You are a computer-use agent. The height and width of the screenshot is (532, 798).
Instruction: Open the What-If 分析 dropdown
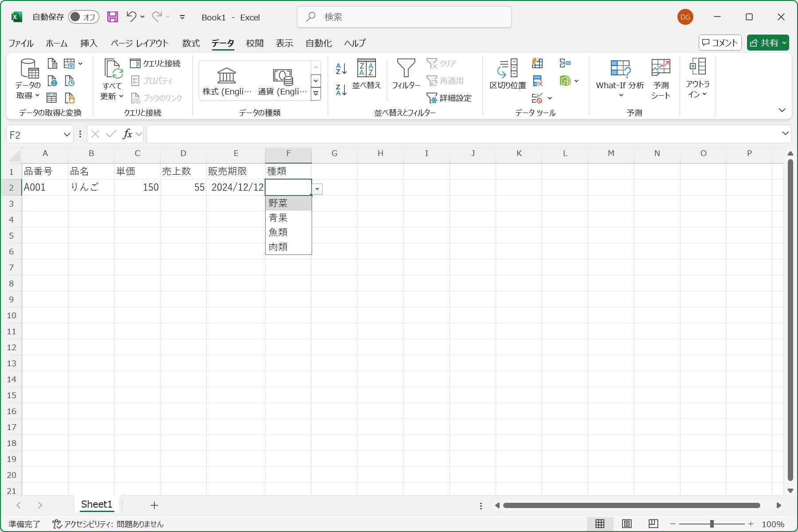tap(620, 80)
